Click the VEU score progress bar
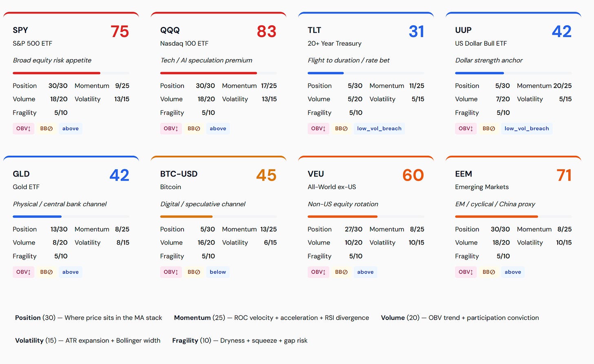The width and height of the screenshot is (594, 364). (x=366, y=216)
